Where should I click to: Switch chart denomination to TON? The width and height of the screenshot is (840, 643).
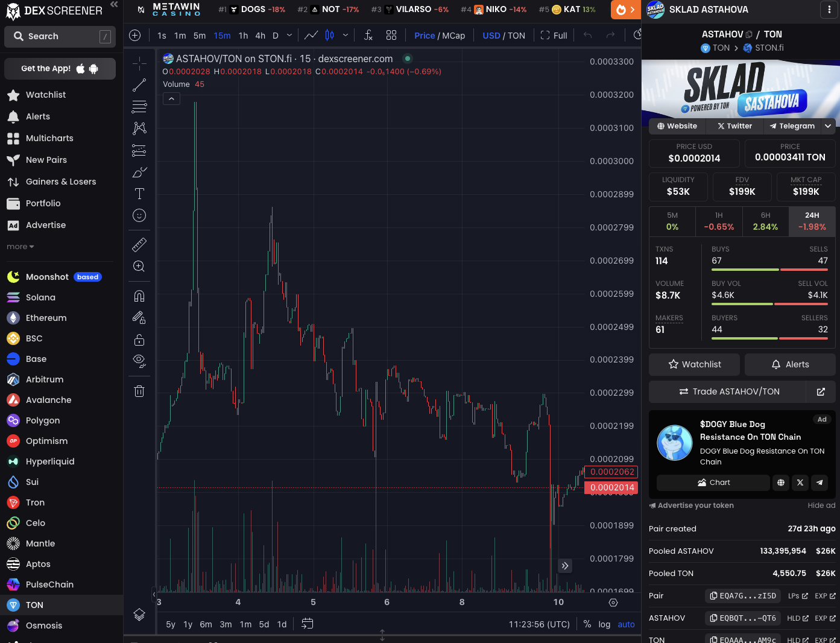[x=517, y=36]
